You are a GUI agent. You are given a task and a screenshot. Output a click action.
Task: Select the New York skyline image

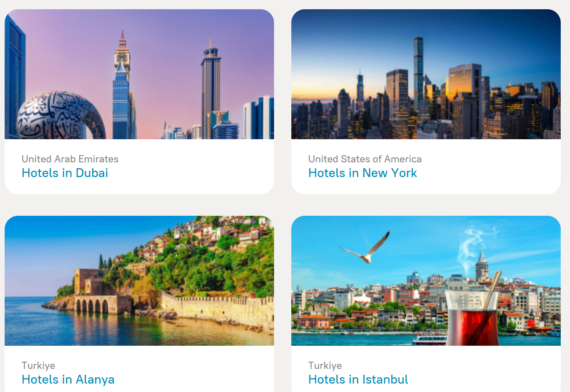coord(426,74)
